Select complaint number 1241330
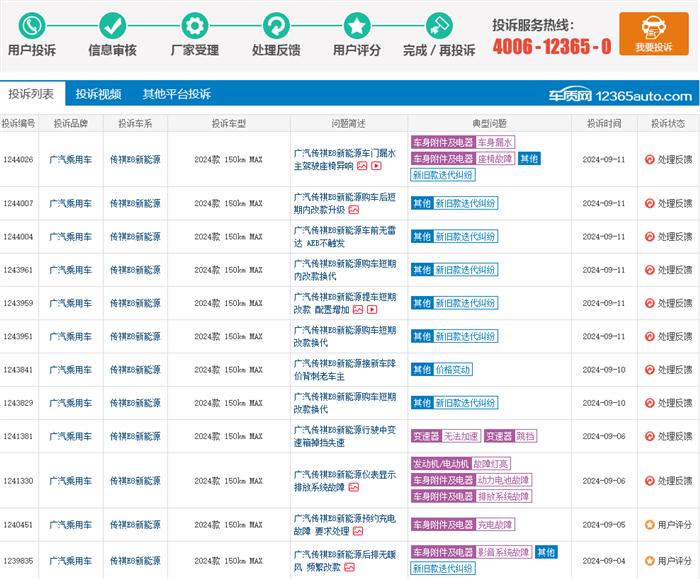Image resolution: width=700 pixels, height=579 pixels. pyautogui.click(x=18, y=481)
